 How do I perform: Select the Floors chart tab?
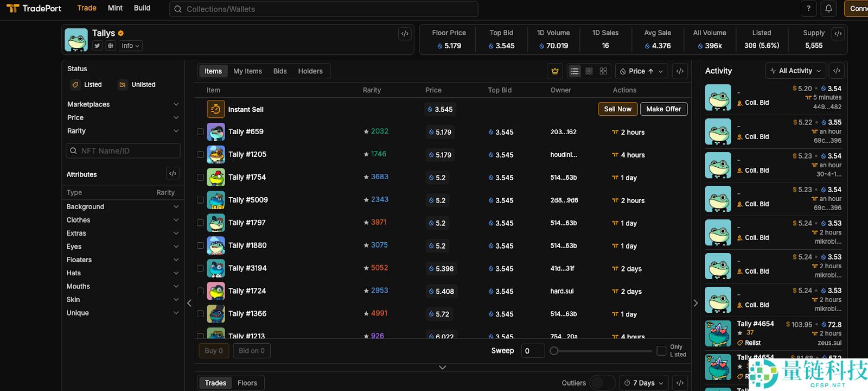[247, 383]
